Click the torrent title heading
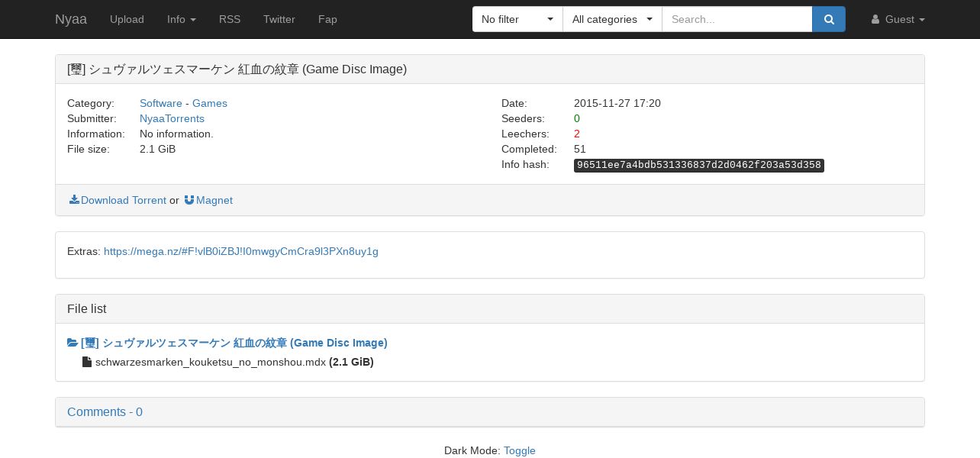The height and width of the screenshot is (458, 980). [x=237, y=69]
